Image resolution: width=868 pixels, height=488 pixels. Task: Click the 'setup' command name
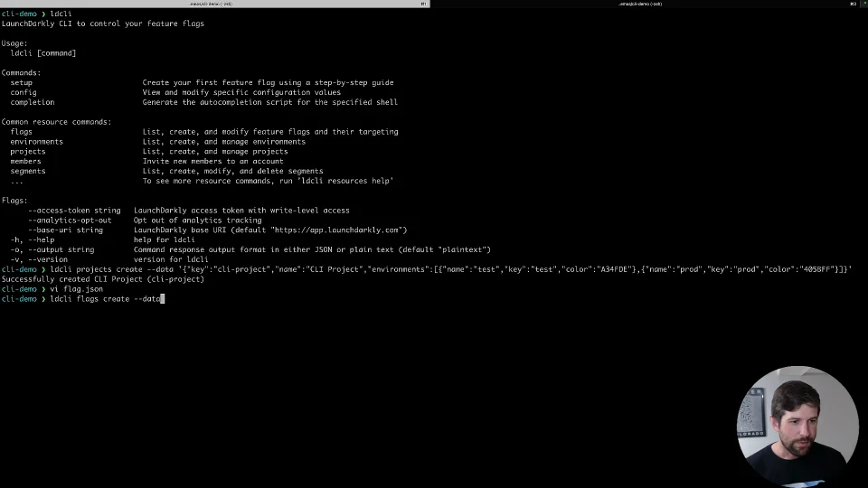tap(21, 82)
